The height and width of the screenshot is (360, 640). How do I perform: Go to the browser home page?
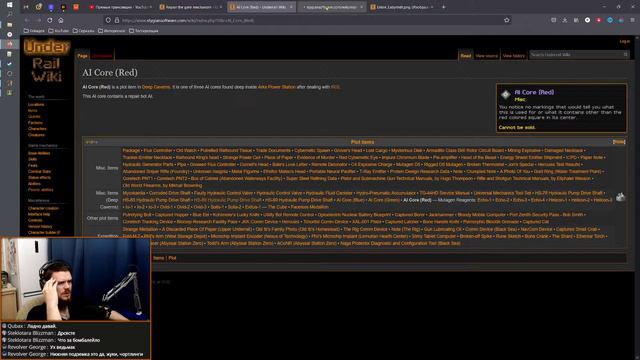[61, 20]
